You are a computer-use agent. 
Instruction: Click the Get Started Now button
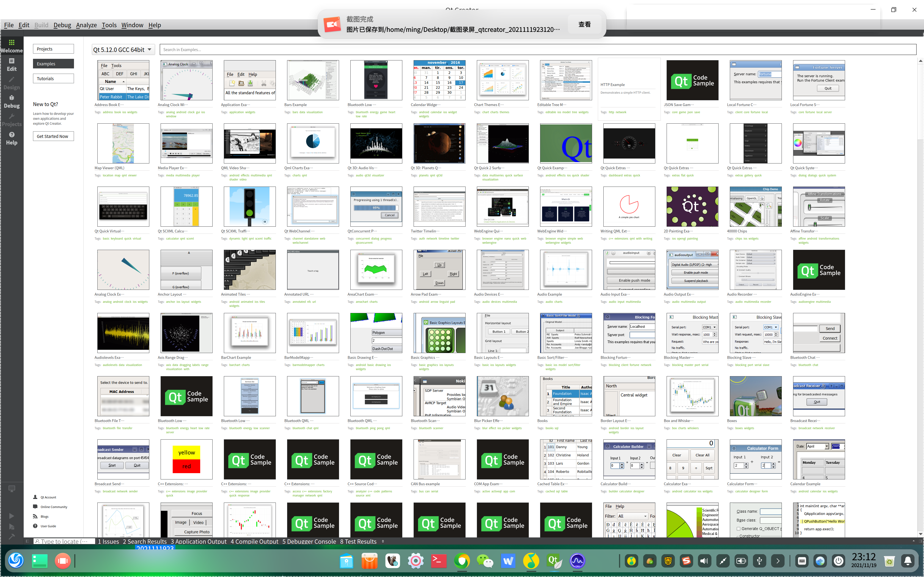[53, 136]
